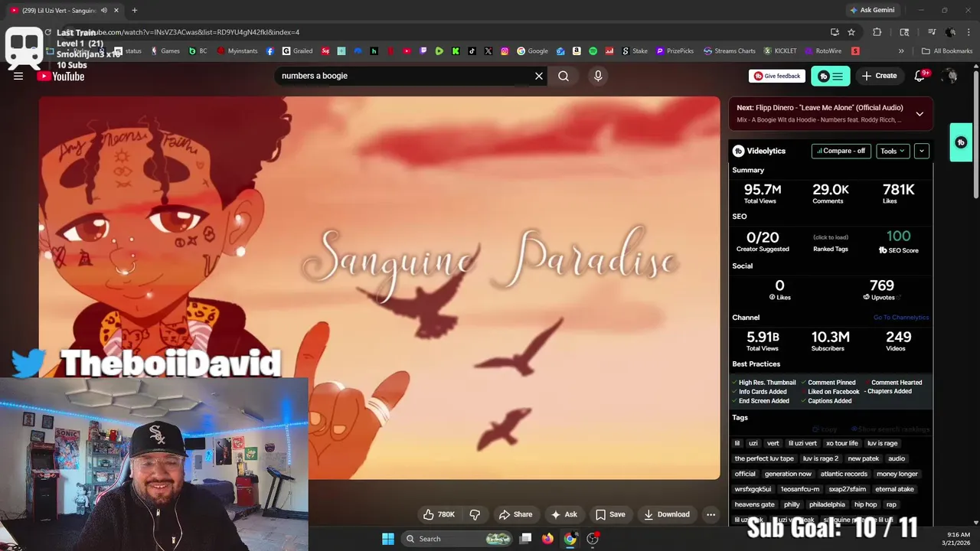Open the Games bookmark

point(165,51)
